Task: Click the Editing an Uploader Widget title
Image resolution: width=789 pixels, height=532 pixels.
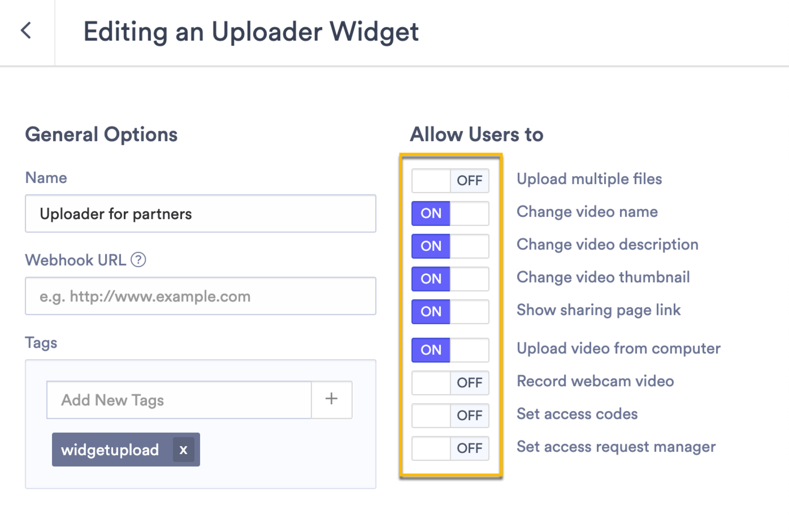Action: [251, 32]
